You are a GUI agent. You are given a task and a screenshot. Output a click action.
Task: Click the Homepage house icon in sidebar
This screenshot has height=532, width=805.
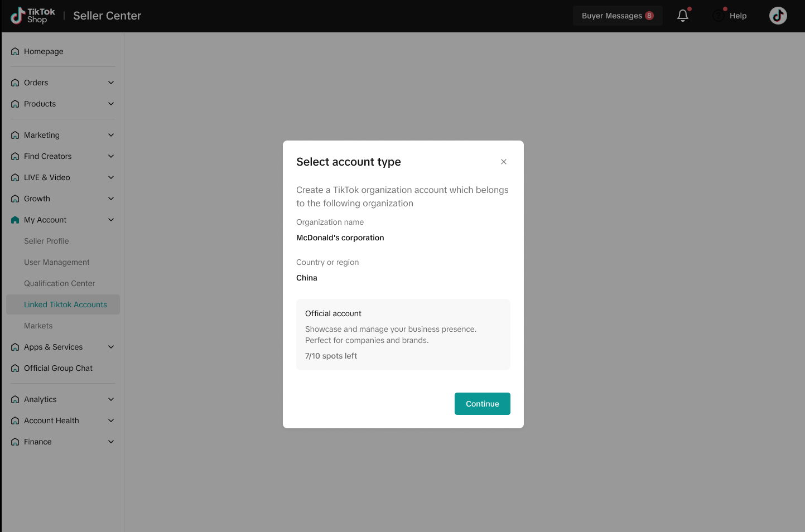point(15,51)
